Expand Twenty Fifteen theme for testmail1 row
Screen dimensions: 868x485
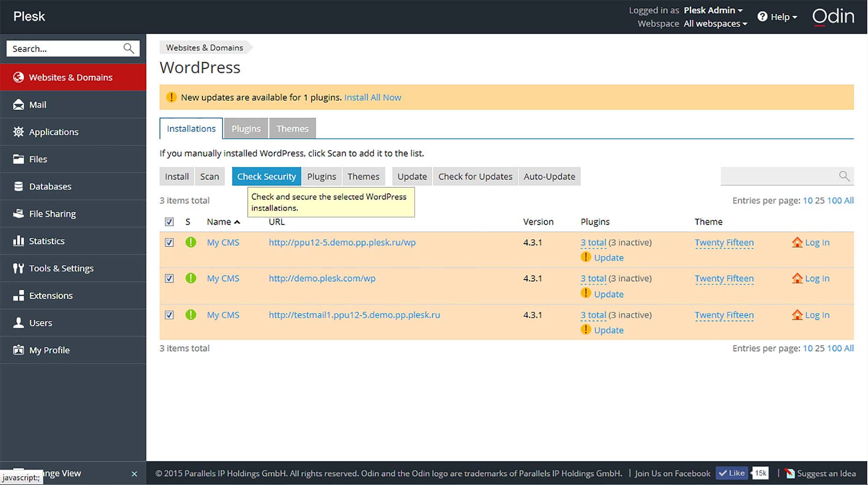[724, 315]
